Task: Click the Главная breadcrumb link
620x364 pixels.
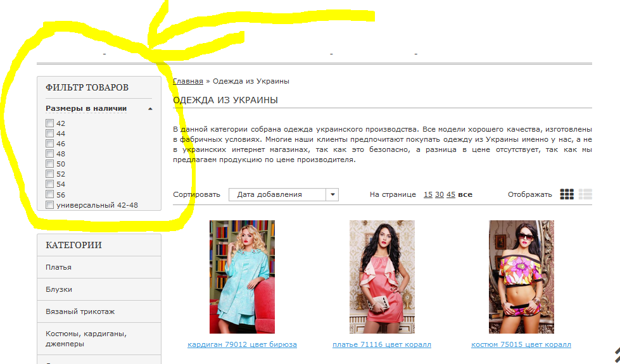Action: [187, 81]
